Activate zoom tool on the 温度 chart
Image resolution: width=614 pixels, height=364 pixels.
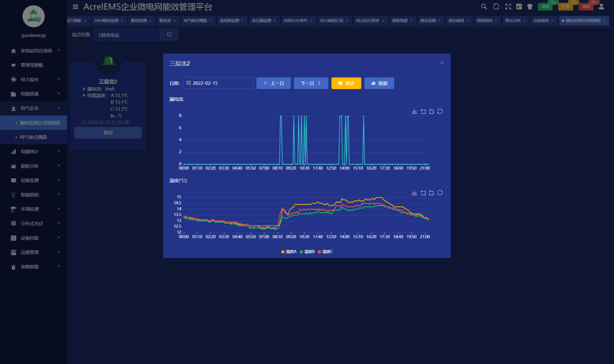click(423, 193)
